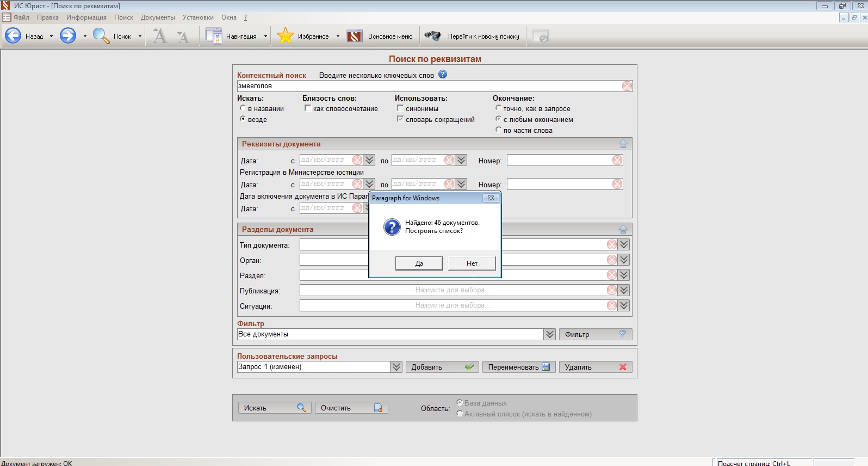Collapse the Реквизиты документа section
The height and width of the screenshot is (466, 868).
coord(623,144)
